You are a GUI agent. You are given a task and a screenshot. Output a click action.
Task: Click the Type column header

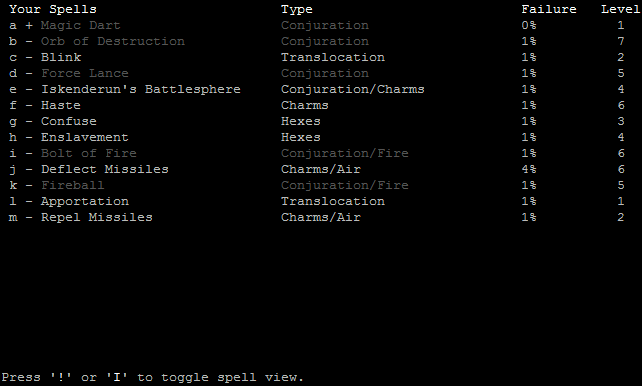pos(297,9)
